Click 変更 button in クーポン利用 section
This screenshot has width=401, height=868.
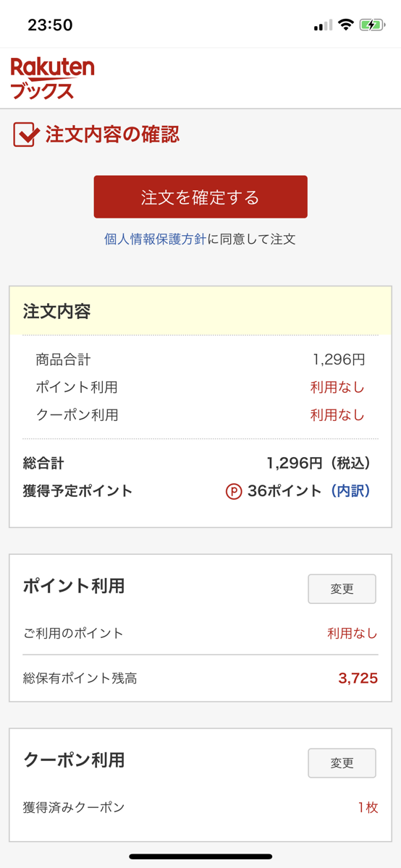[x=342, y=763]
